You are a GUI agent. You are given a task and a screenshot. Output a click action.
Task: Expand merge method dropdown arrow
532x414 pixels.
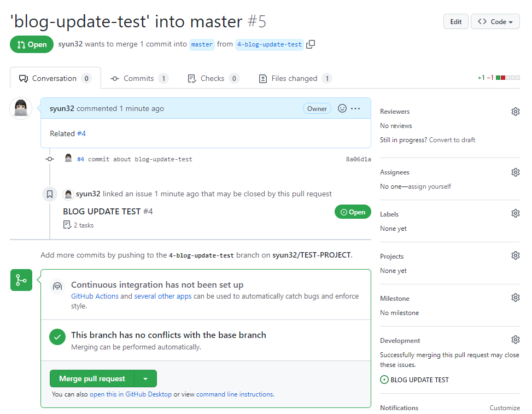[x=145, y=378]
